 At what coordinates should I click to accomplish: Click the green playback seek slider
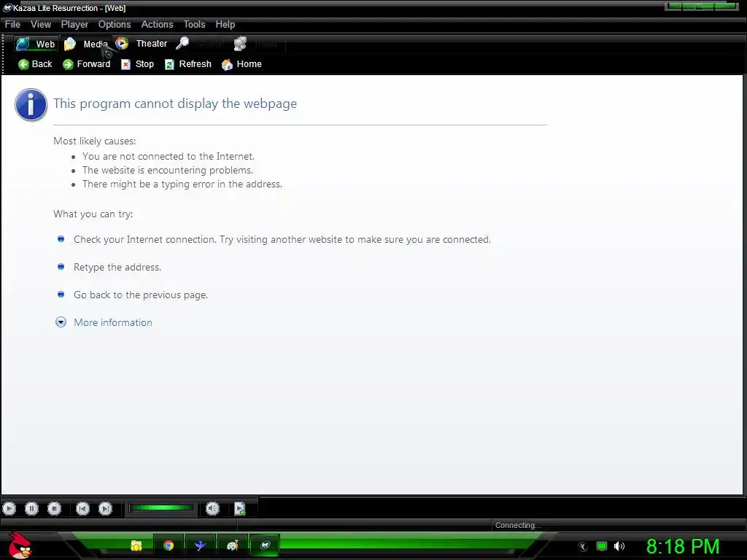click(x=161, y=508)
